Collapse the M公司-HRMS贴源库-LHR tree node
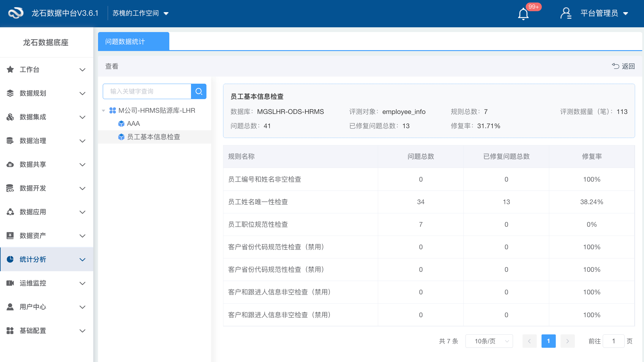The width and height of the screenshot is (644, 362). tap(103, 110)
